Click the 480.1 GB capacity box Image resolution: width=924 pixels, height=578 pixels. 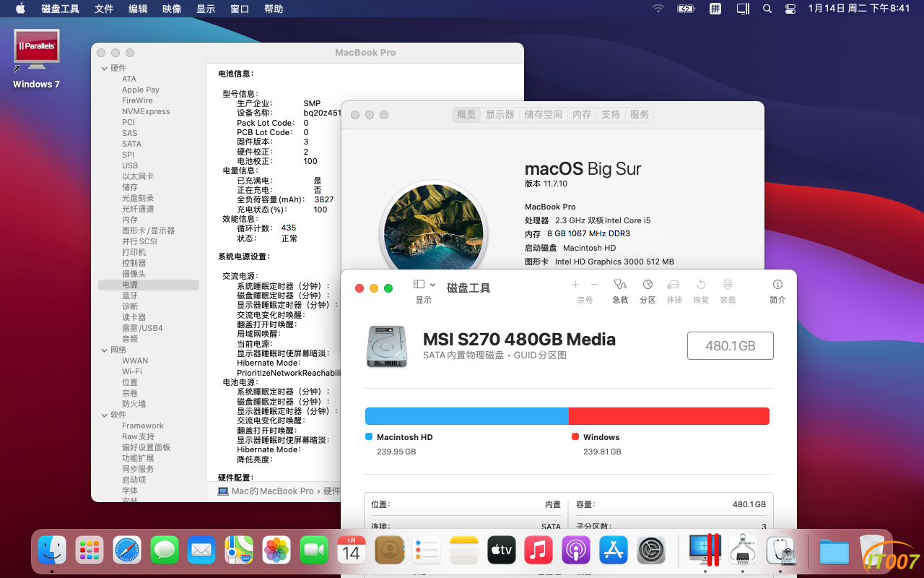tap(731, 346)
